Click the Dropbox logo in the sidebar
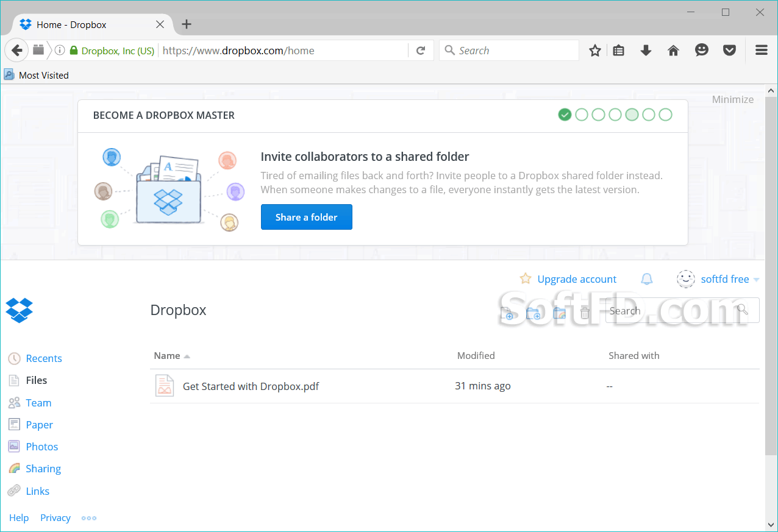 pos(19,310)
